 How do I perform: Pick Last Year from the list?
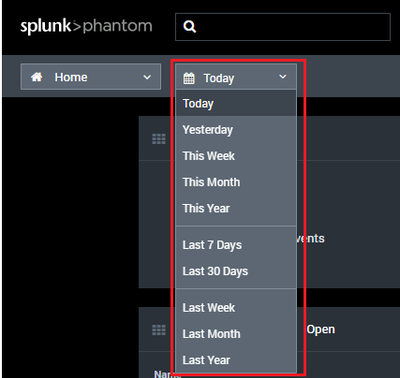pos(236,360)
